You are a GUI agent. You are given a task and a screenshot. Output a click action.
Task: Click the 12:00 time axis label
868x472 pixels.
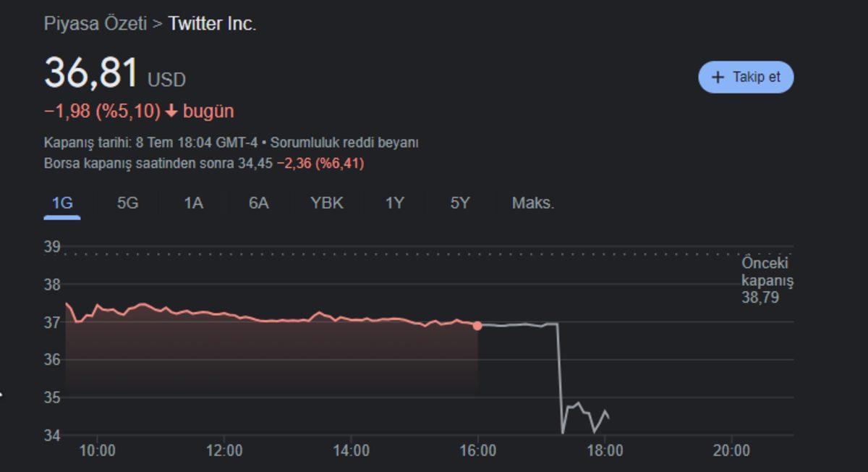pos(224,451)
